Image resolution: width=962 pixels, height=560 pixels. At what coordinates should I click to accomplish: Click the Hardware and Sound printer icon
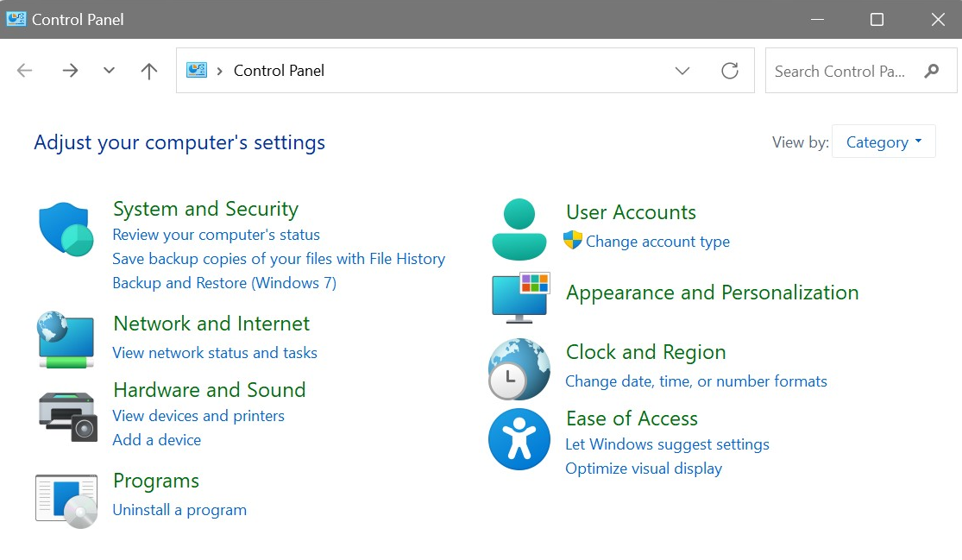click(x=67, y=415)
